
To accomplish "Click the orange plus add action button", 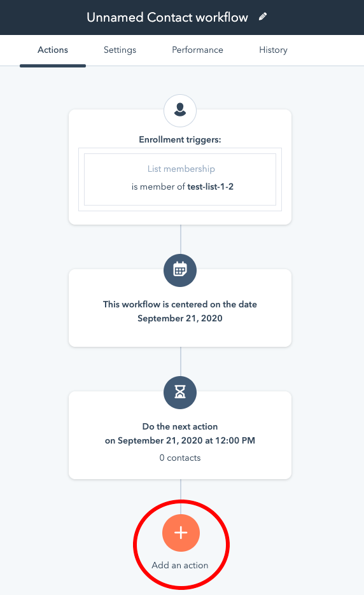I will 181,533.
